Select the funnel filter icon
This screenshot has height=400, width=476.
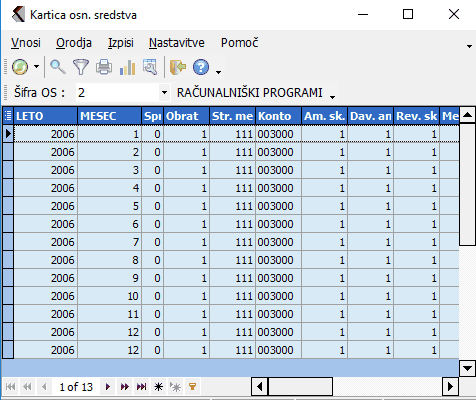point(81,67)
